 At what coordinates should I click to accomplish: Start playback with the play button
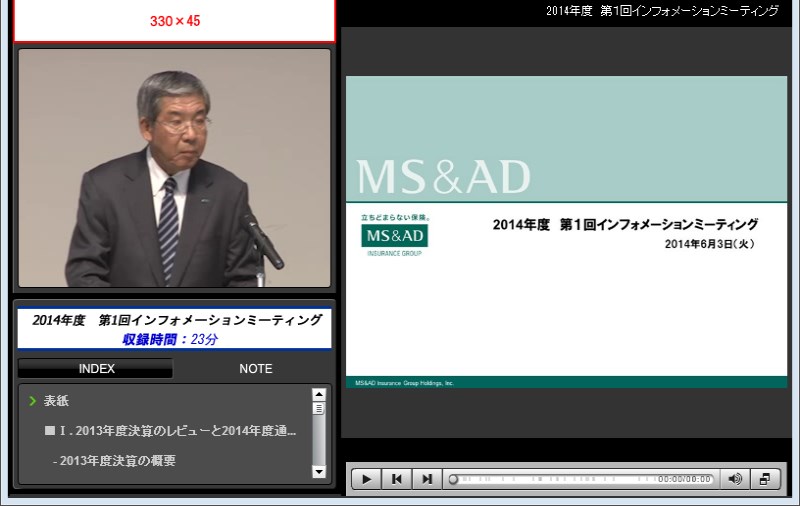coord(366,479)
